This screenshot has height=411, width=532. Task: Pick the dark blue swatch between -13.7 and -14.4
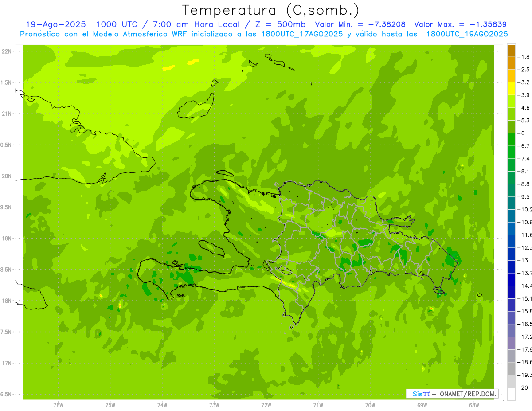point(511,279)
